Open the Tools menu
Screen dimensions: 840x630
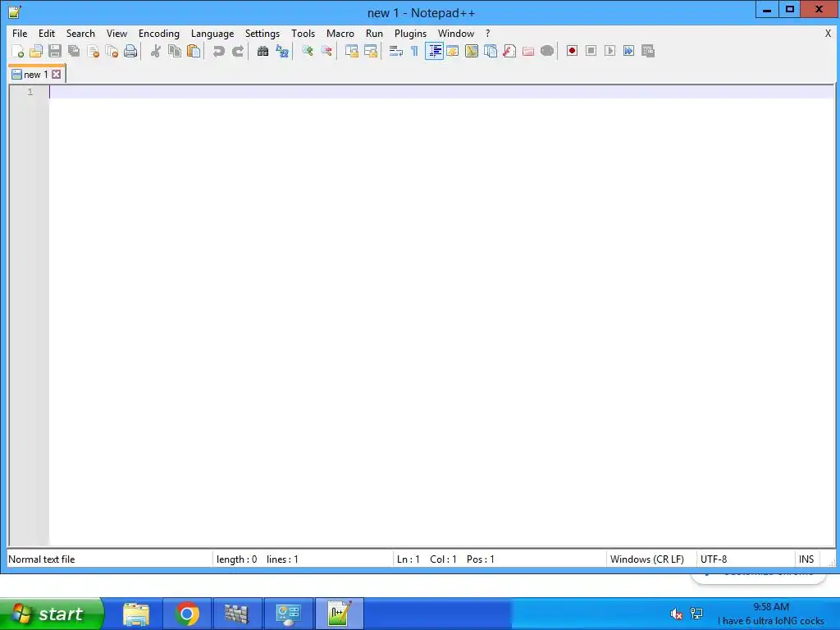[304, 33]
